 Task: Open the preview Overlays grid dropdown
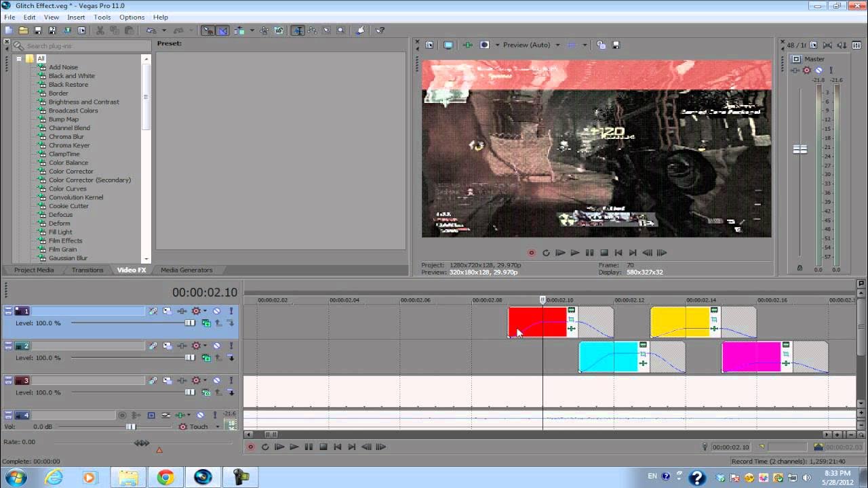pyautogui.click(x=584, y=45)
